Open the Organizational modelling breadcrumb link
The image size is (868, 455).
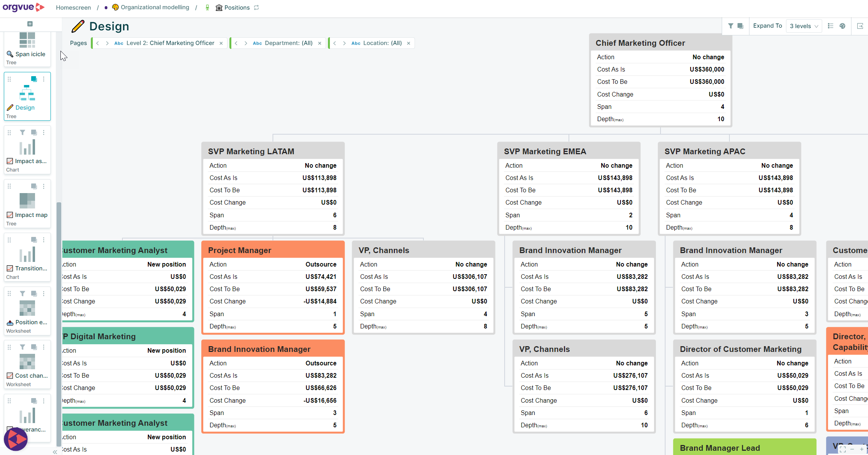pos(155,7)
